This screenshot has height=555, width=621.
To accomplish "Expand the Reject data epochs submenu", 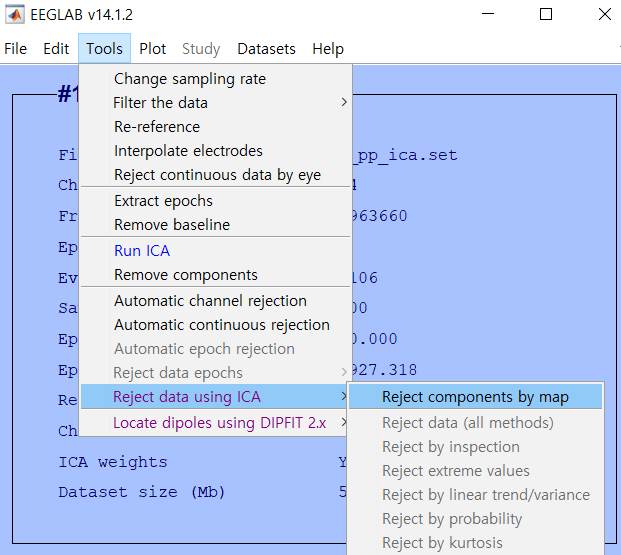I will 216,373.
